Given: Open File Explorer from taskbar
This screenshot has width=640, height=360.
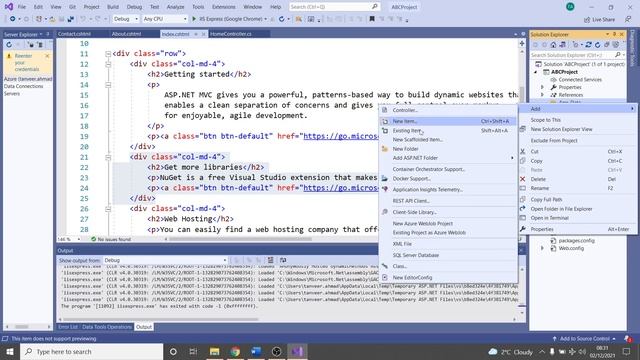Looking at the screenshot, I should click(214, 351).
